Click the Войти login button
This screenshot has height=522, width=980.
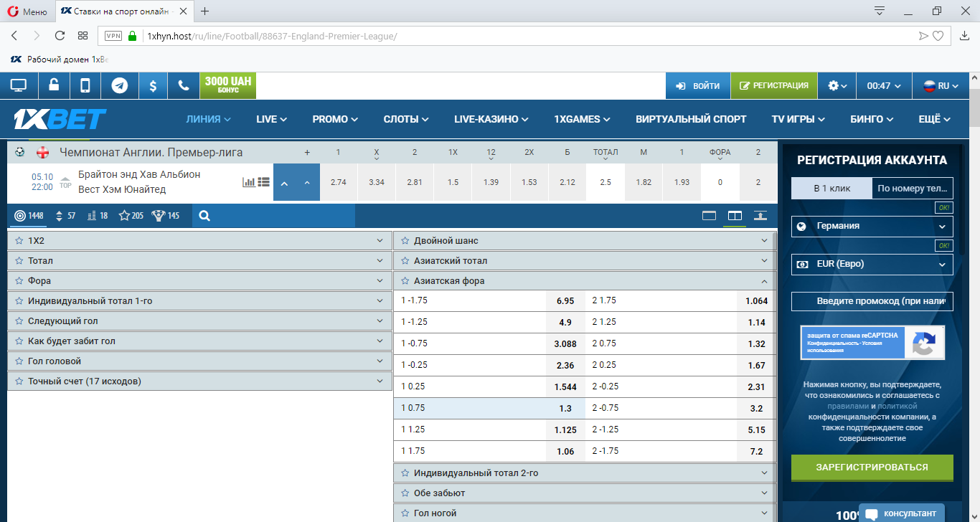click(698, 85)
